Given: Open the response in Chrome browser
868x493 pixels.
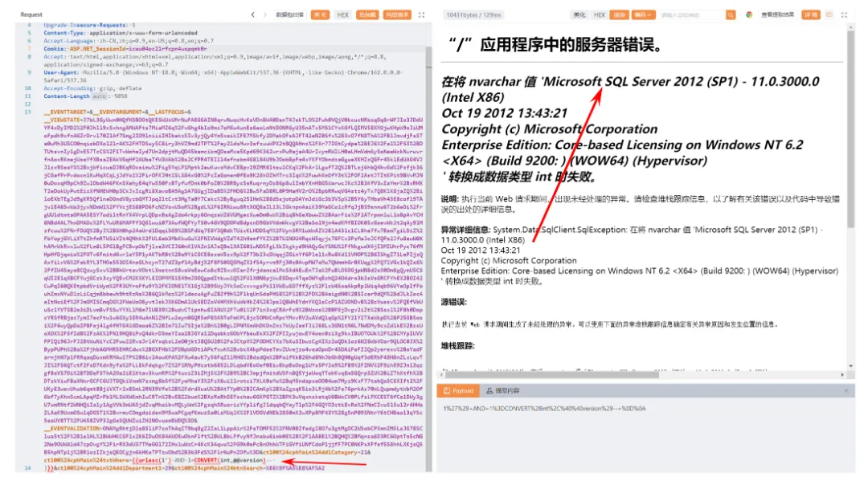Looking at the screenshot, I should tap(748, 14).
